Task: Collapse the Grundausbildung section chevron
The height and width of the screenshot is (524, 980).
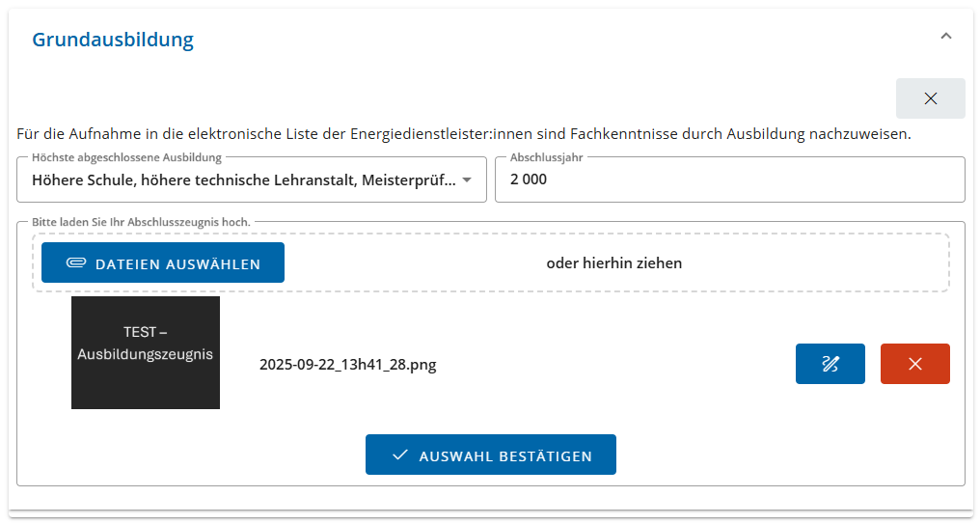Action: click(x=945, y=37)
